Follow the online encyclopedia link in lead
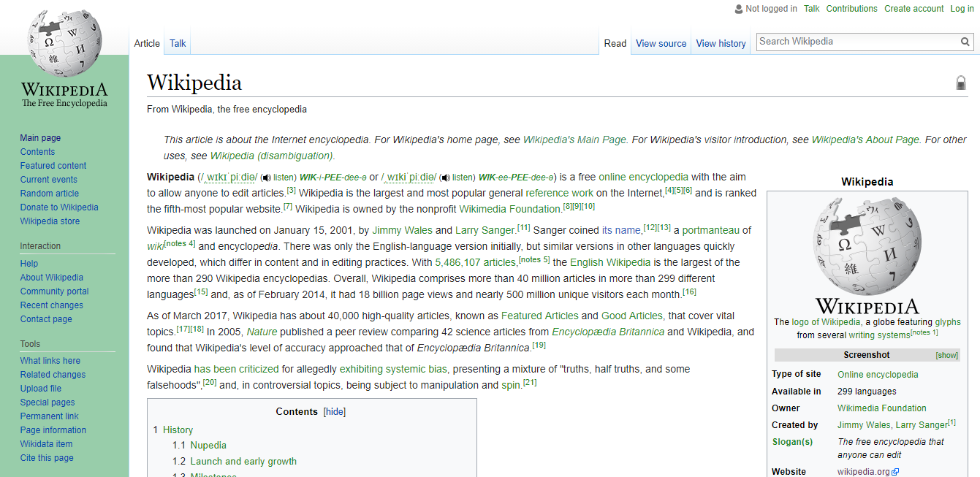The width and height of the screenshot is (980, 477). tap(643, 177)
